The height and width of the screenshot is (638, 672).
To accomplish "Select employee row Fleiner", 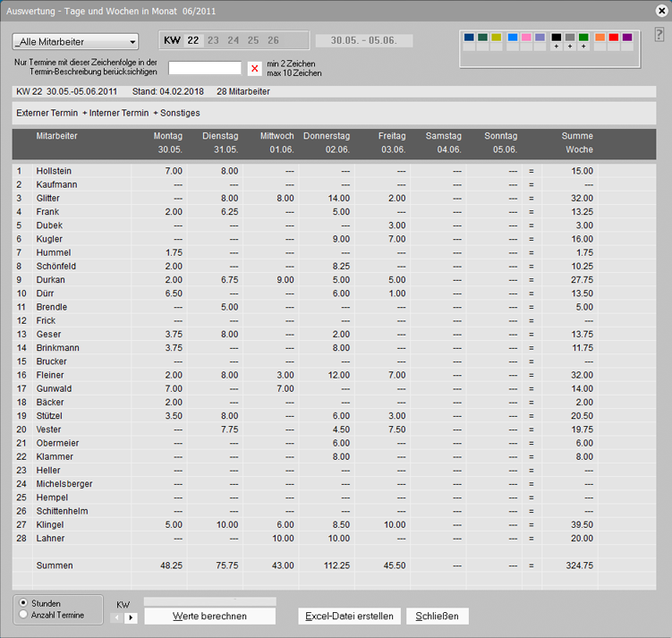I will tap(334, 375).
